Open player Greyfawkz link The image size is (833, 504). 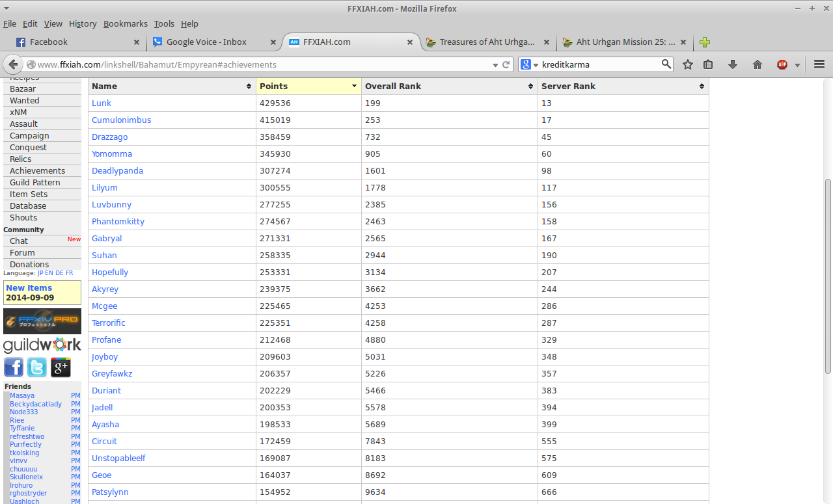[x=112, y=374]
